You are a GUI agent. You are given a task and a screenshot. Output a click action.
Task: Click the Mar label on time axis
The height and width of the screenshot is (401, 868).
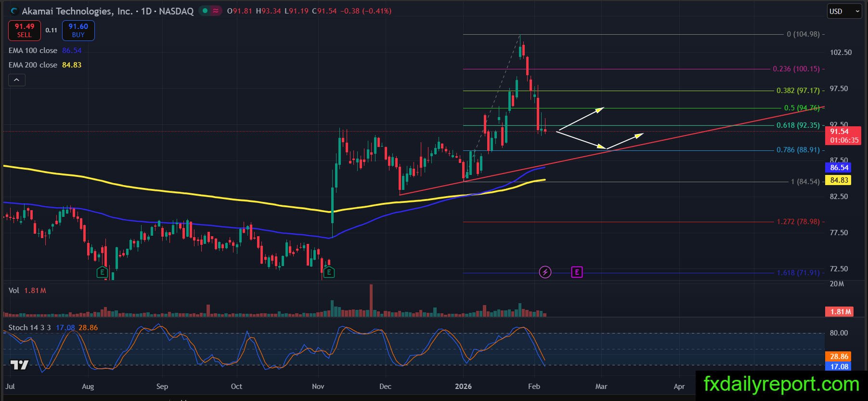click(x=601, y=387)
